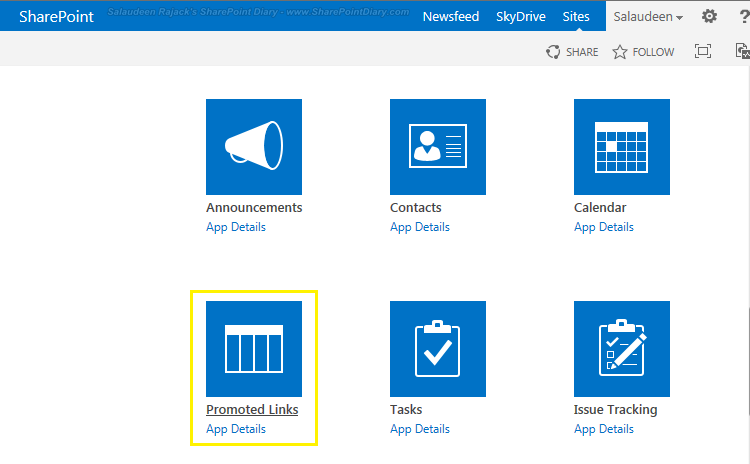Screen dimensions: 750x464
Task: Click the Promoted Links app name
Action: click(252, 409)
